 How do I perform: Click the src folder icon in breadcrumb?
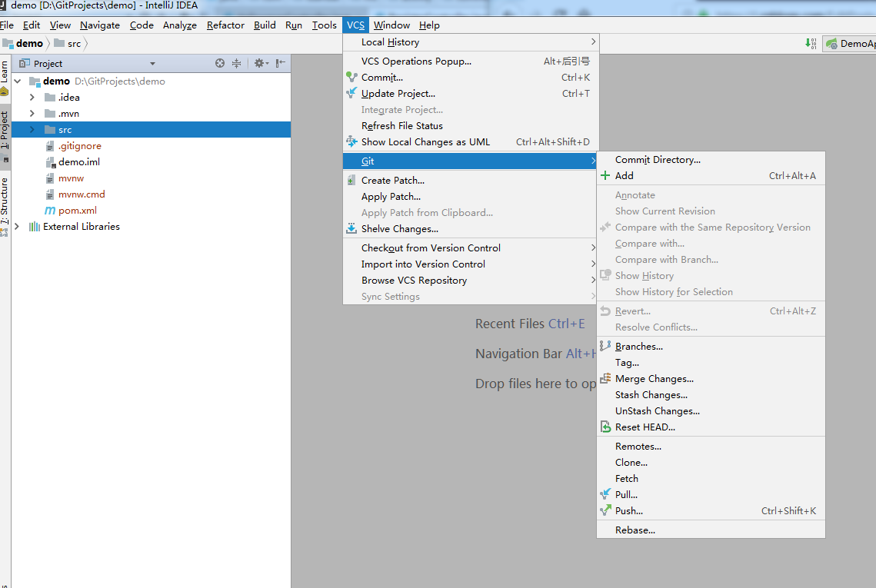59,43
